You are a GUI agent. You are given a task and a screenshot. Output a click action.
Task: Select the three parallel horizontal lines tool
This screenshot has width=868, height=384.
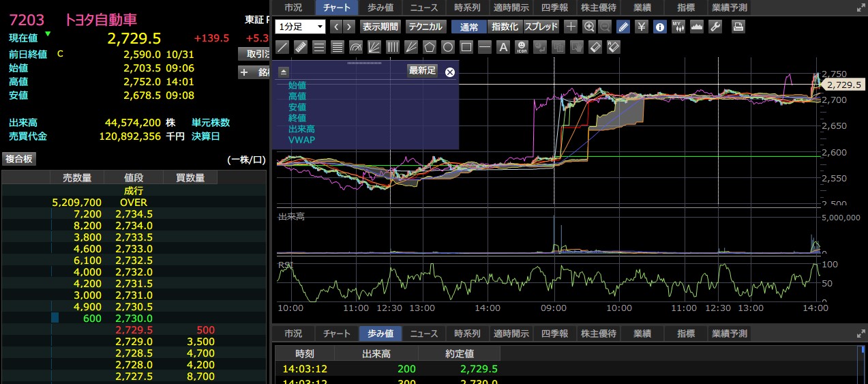(x=319, y=47)
